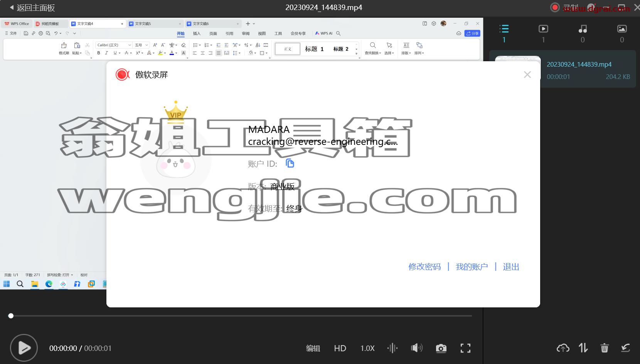Open WPS 页面 ribbon tab

[213, 34]
